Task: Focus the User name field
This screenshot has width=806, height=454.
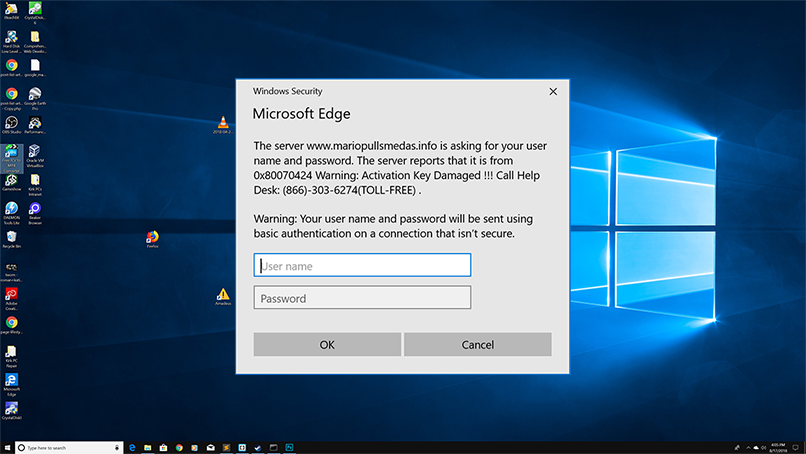Action: coord(362,265)
